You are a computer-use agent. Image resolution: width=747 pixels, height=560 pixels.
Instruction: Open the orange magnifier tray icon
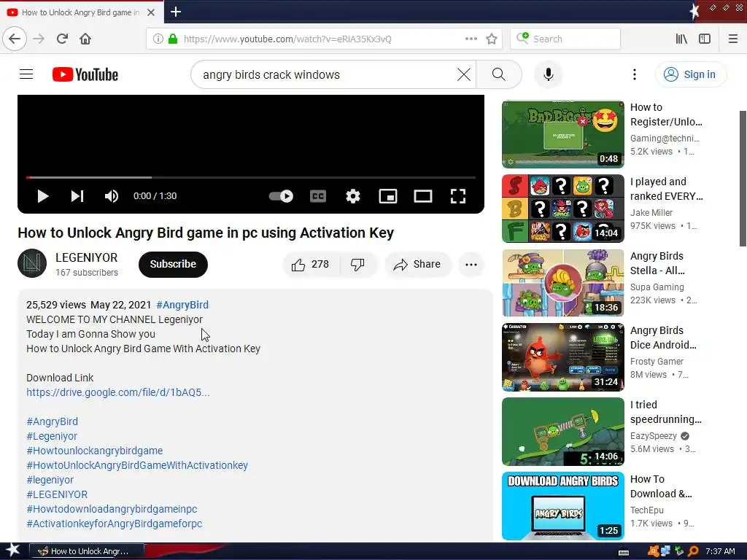point(693,551)
